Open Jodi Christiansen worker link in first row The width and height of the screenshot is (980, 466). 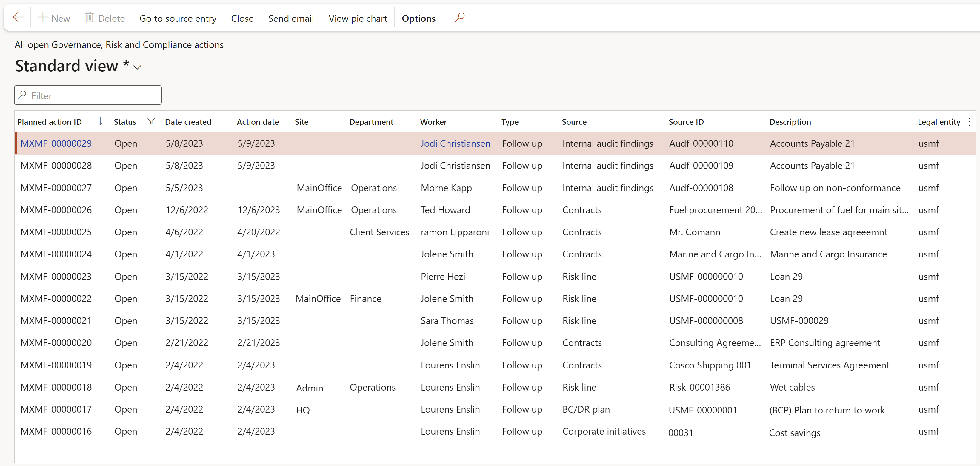click(456, 143)
